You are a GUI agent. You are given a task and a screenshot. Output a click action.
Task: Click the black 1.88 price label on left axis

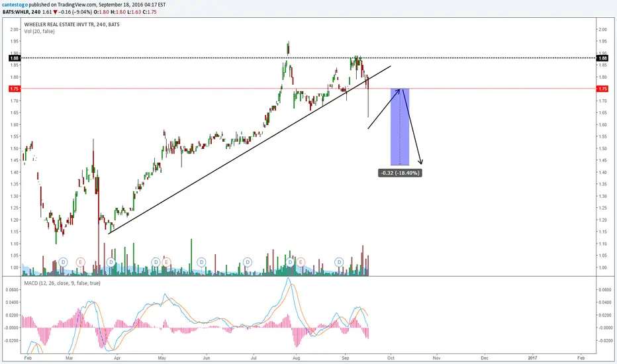coord(14,58)
